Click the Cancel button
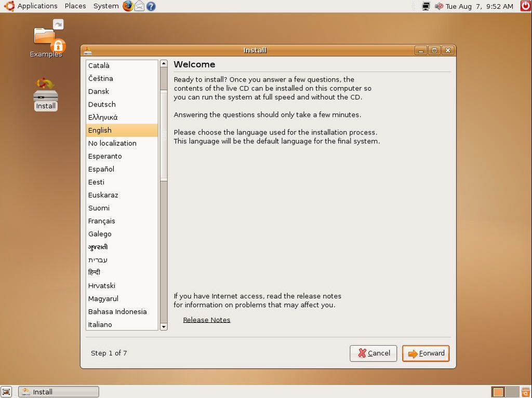This screenshot has height=398, width=532. (373, 353)
